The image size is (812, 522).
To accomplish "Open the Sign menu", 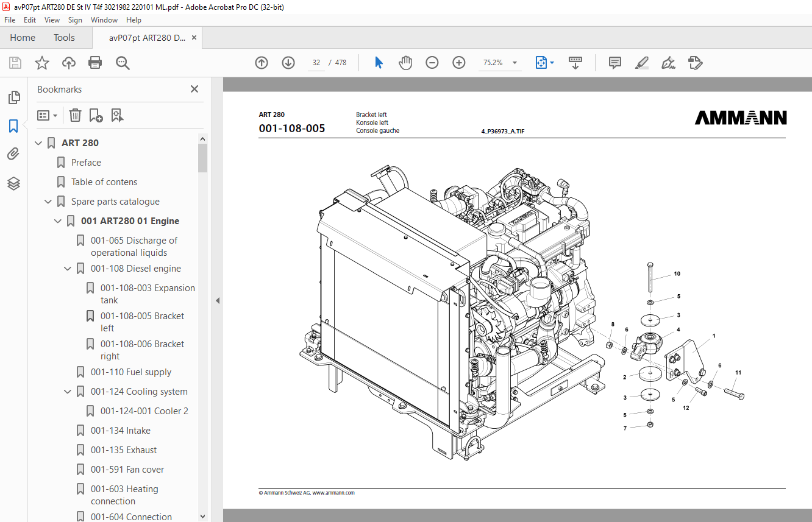I will (75, 20).
